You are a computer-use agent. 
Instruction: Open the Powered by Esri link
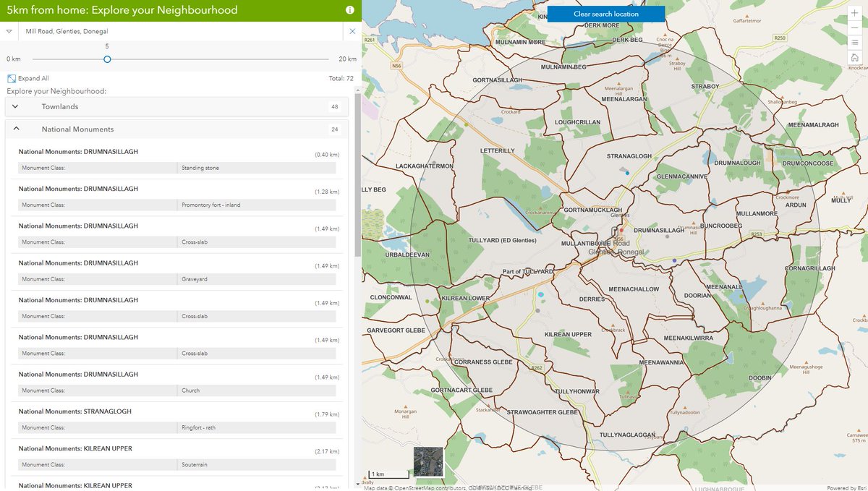click(847, 487)
